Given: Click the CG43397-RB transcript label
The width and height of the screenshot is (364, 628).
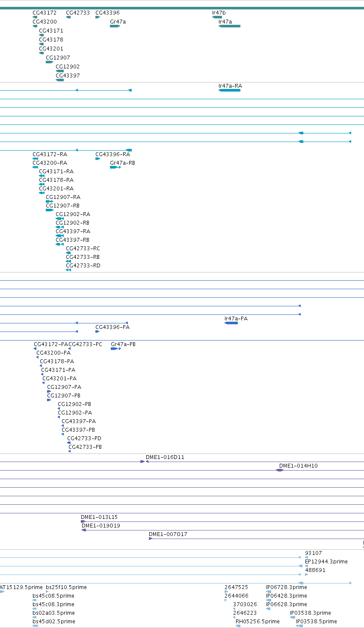Looking at the screenshot, I should click(72, 240).
